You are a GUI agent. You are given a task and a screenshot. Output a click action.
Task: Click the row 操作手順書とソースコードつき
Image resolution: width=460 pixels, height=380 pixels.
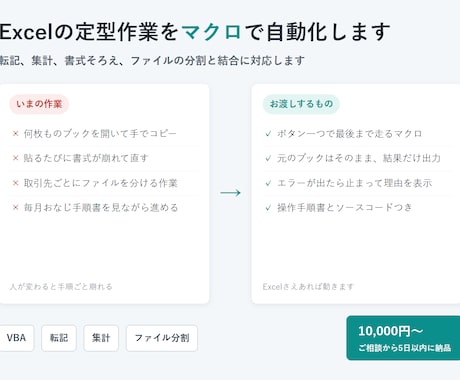point(358,208)
